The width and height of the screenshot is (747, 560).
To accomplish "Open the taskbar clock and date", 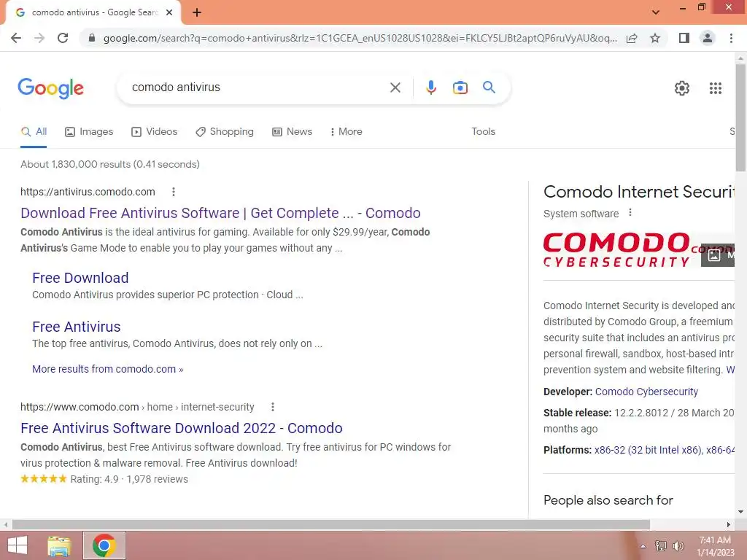I will tap(715, 546).
